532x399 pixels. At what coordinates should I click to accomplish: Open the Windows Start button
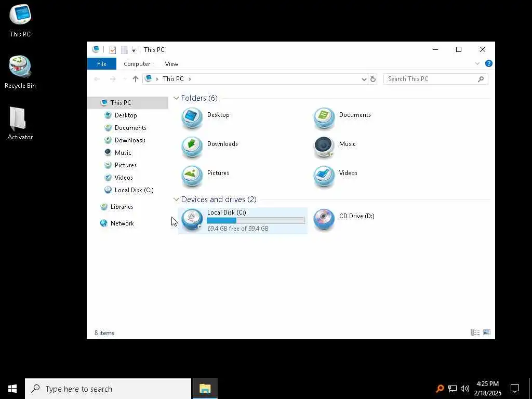click(x=12, y=389)
